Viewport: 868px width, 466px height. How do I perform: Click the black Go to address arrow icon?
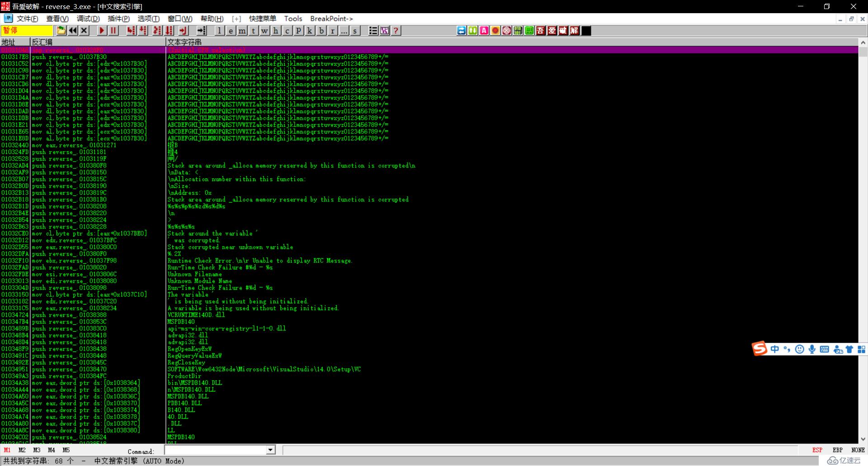pyautogui.click(x=202, y=30)
